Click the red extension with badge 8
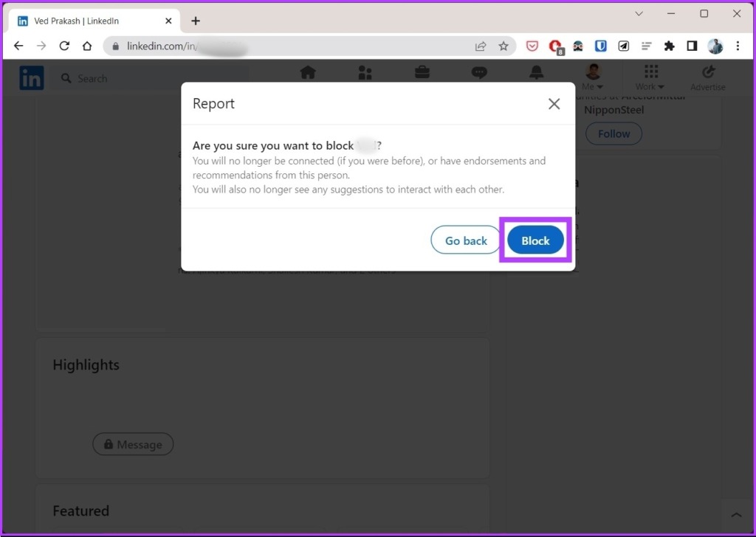Screen dimensions: 756x537 click(556, 46)
